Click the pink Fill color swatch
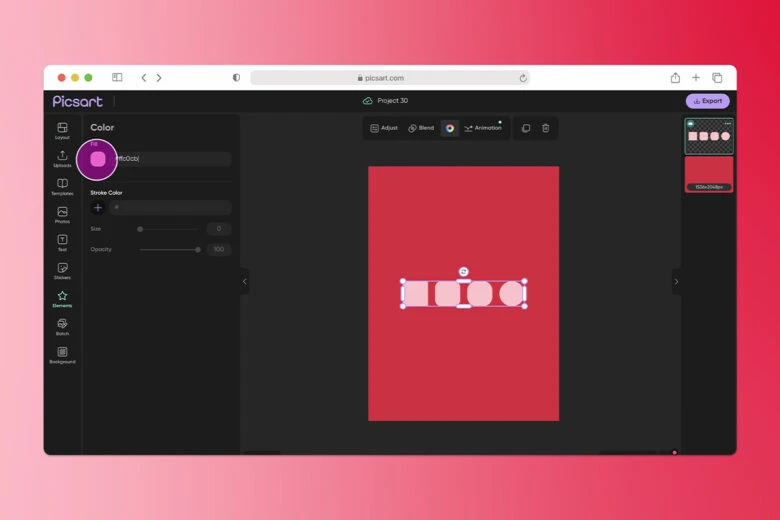780x520 pixels. 98,159
